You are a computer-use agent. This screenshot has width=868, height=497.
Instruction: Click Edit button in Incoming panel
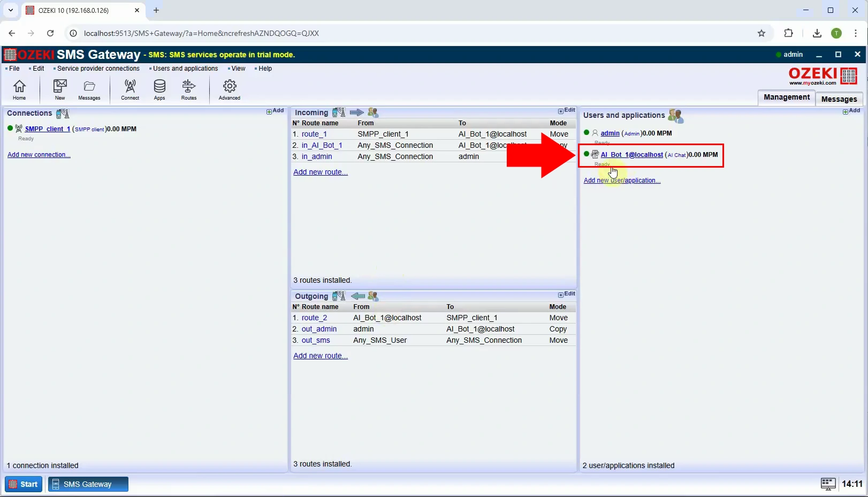click(x=567, y=110)
